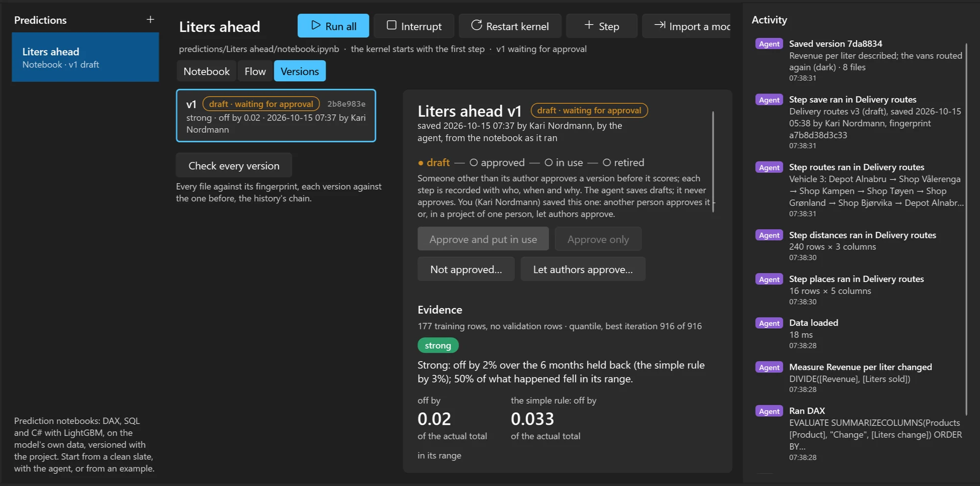Open Not approved... dialog
Screen dimensions: 980x486
point(466,269)
